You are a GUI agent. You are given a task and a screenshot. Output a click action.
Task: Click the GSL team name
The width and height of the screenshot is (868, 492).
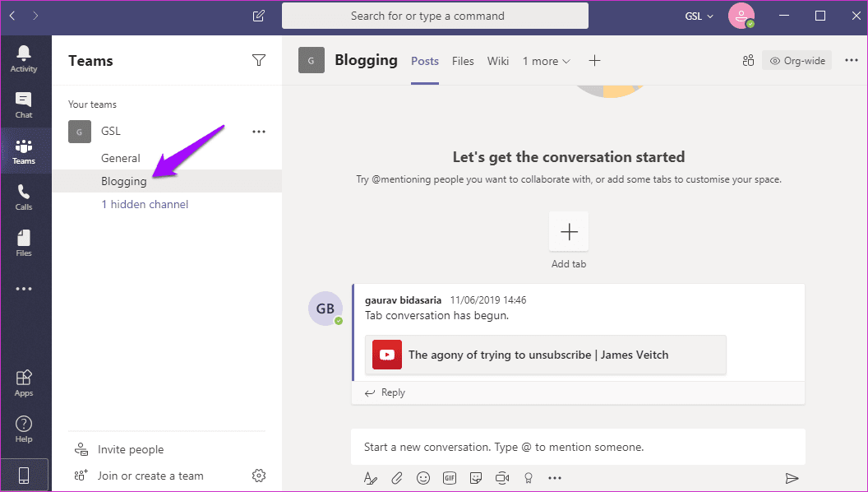[111, 131]
